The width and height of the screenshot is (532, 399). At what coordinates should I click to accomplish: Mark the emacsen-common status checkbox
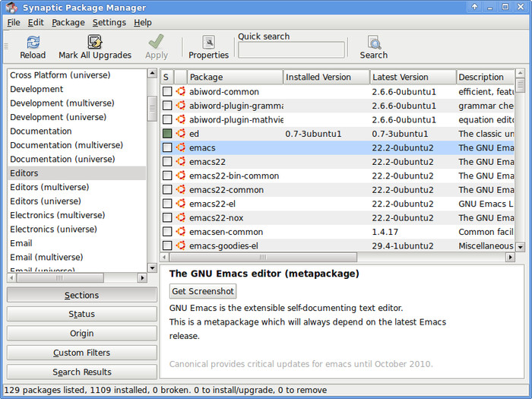pos(167,232)
